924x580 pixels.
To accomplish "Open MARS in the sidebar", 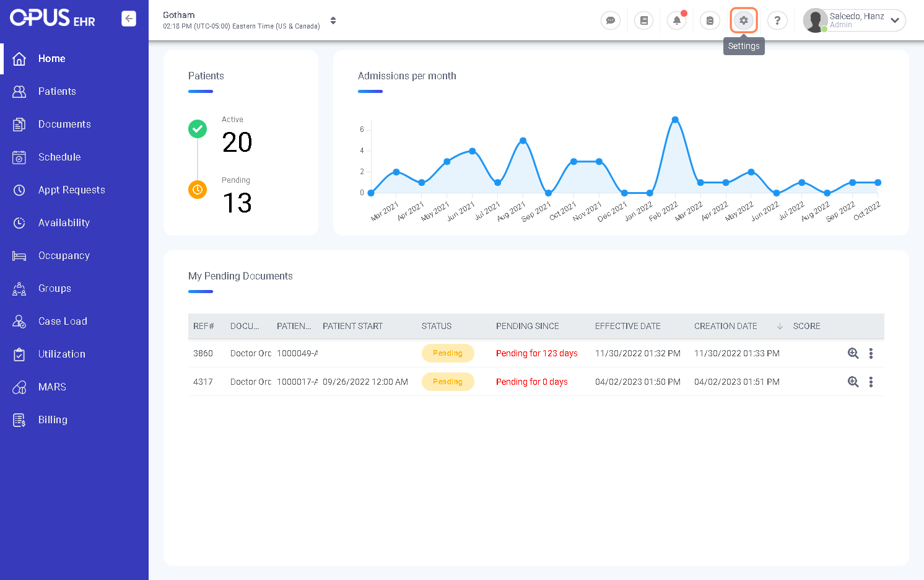I will click(52, 387).
